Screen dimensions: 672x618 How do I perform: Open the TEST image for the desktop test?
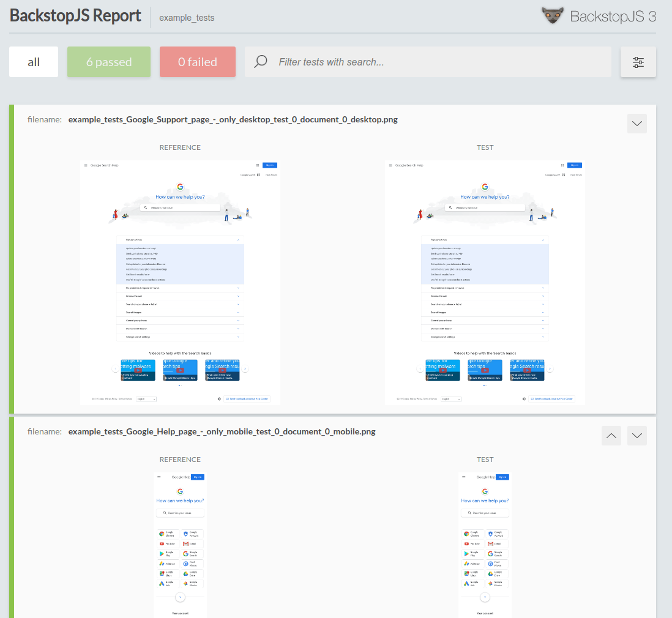(485, 283)
